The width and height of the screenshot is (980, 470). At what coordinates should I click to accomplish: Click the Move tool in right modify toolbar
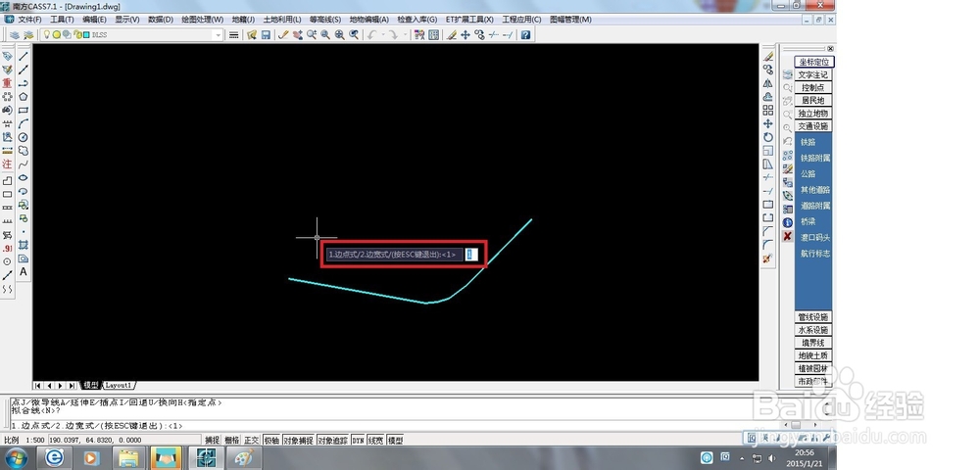[x=768, y=123]
